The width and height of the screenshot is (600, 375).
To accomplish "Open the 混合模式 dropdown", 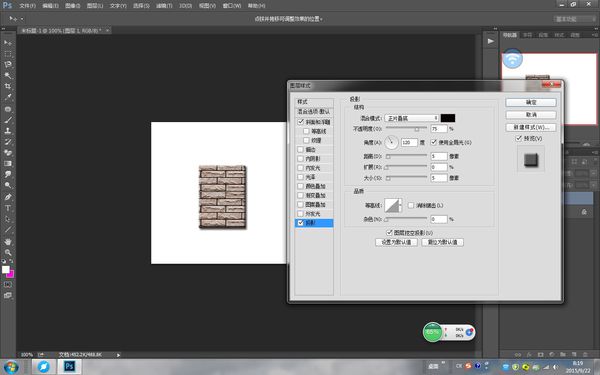I will (x=411, y=118).
